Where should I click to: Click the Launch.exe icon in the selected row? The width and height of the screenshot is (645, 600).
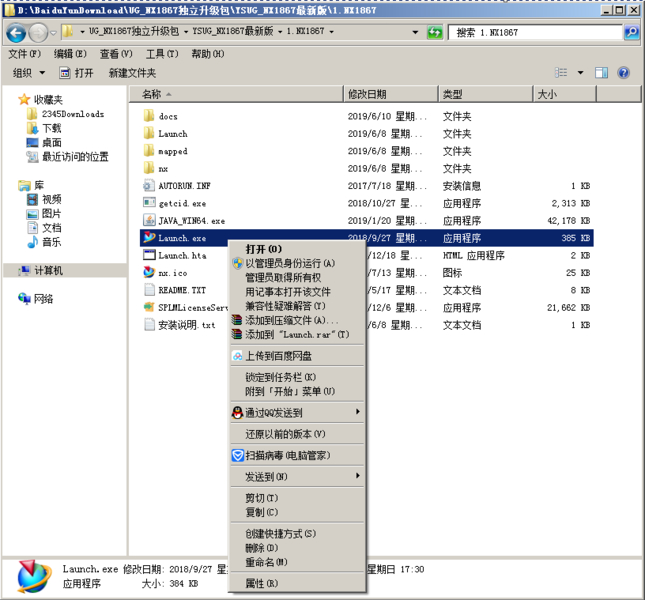point(149,238)
